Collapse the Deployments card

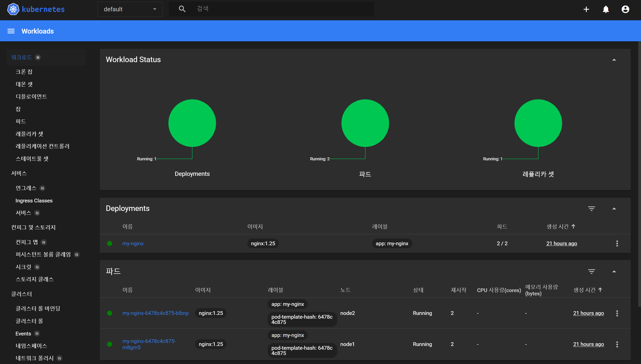(x=614, y=208)
